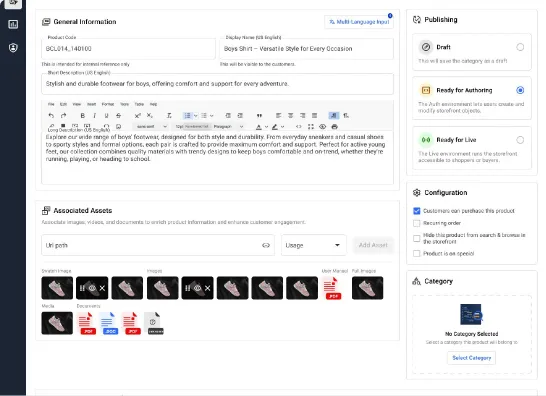Click the Add Asset button

click(373, 245)
